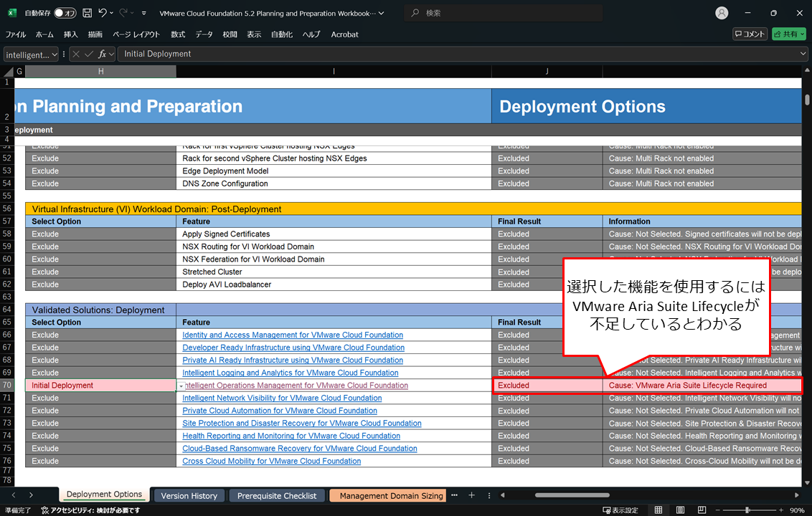Switch to Management Domain Sizing sheet tab
Viewport: 812px width, 516px height.
click(387, 496)
